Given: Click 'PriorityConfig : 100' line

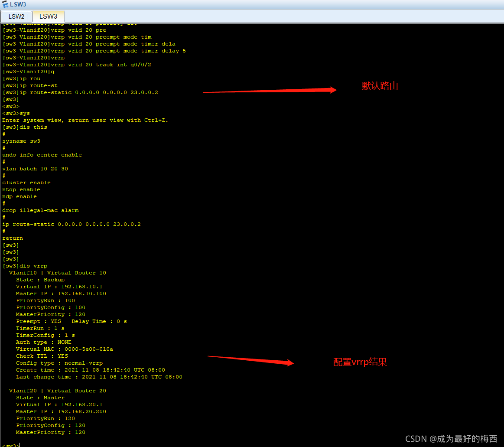Looking at the screenshot, I should pos(50,307).
